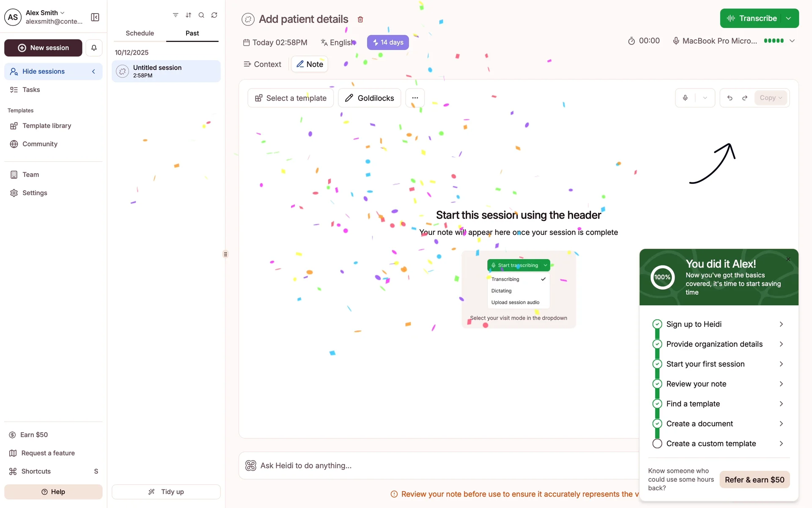Open the microphone device dropdown chevron
Screen dimensions: 812x508
[792, 41]
